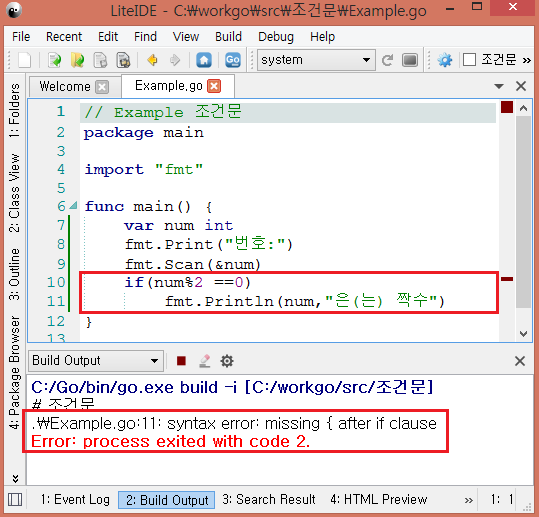
Task: Open the Build menu
Action: 229,36
